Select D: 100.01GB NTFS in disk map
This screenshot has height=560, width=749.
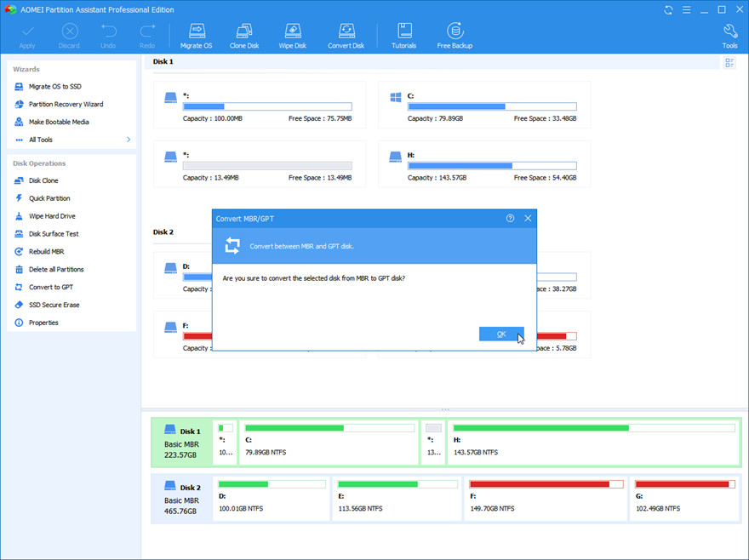tap(272, 499)
